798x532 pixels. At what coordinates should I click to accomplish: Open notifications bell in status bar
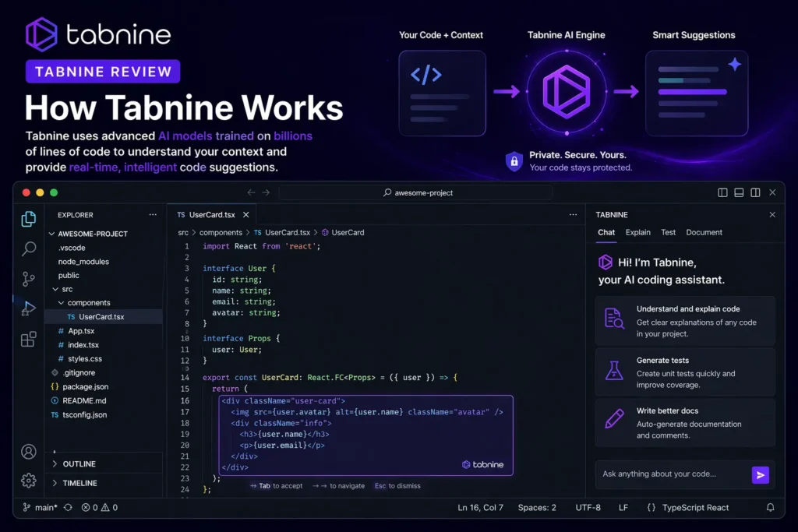pyautogui.click(x=771, y=508)
